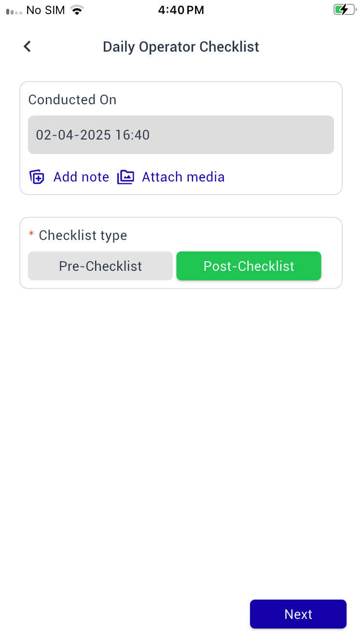
Task: Tap the "Add note" text link
Action: click(81, 177)
